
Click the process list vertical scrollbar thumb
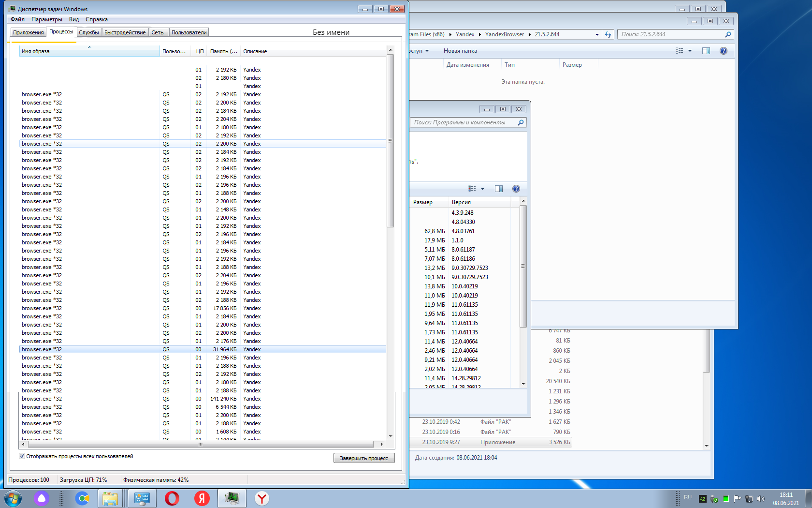pyautogui.click(x=390, y=140)
